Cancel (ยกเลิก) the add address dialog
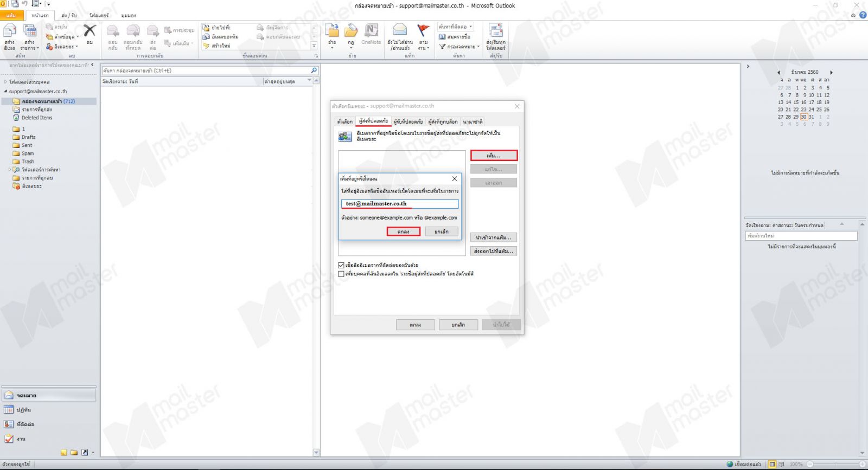This screenshot has height=470, width=868. point(442,231)
